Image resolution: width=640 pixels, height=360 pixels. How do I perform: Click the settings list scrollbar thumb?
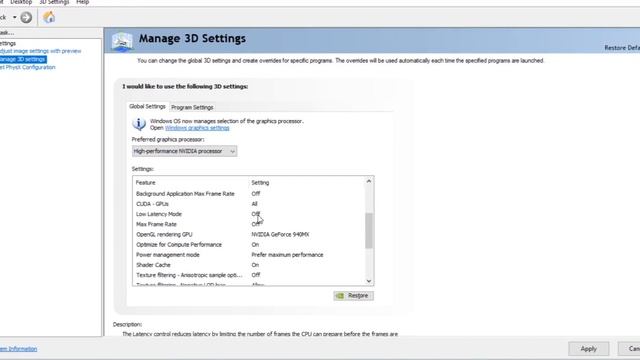(369, 231)
